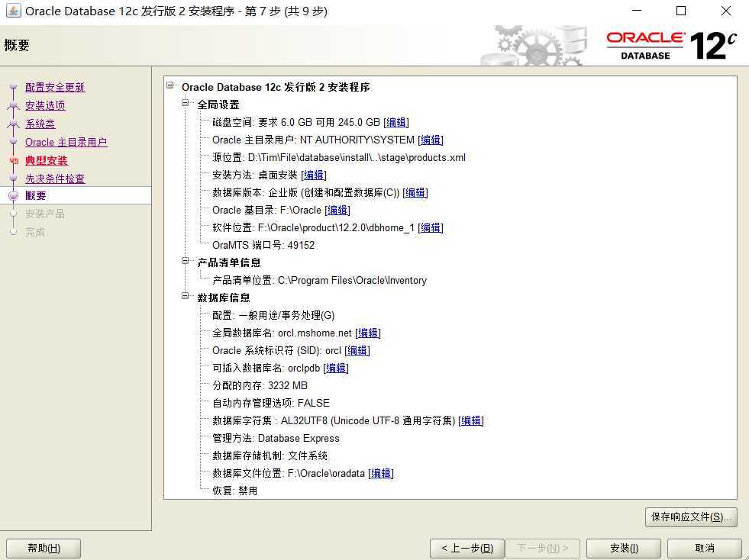Viewport: 749px width, 560px height.
Task: Return to the 先决条件检查 step in the sidebar
Action: (x=55, y=179)
